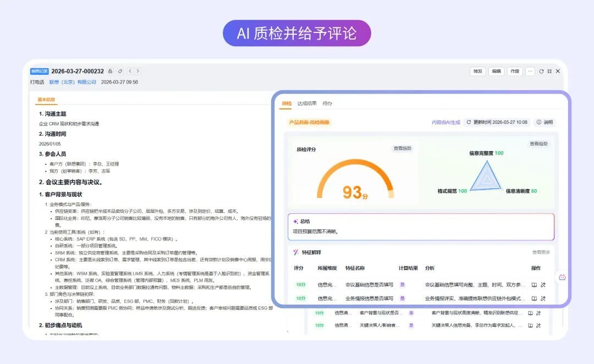The width and height of the screenshot is (594, 364).
Task: Click the edit icon for 业务情报信息是否填写 row
Action: pyautogui.click(x=543, y=299)
